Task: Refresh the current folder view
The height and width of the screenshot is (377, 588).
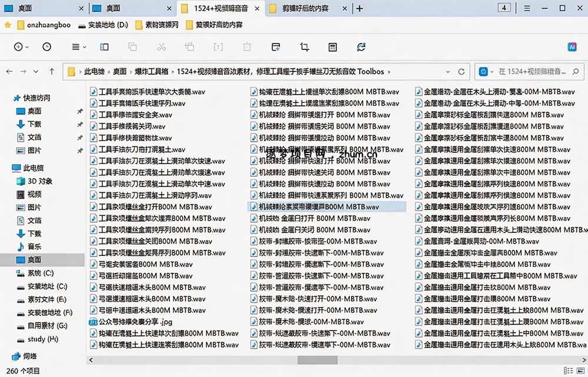Action: (462, 72)
